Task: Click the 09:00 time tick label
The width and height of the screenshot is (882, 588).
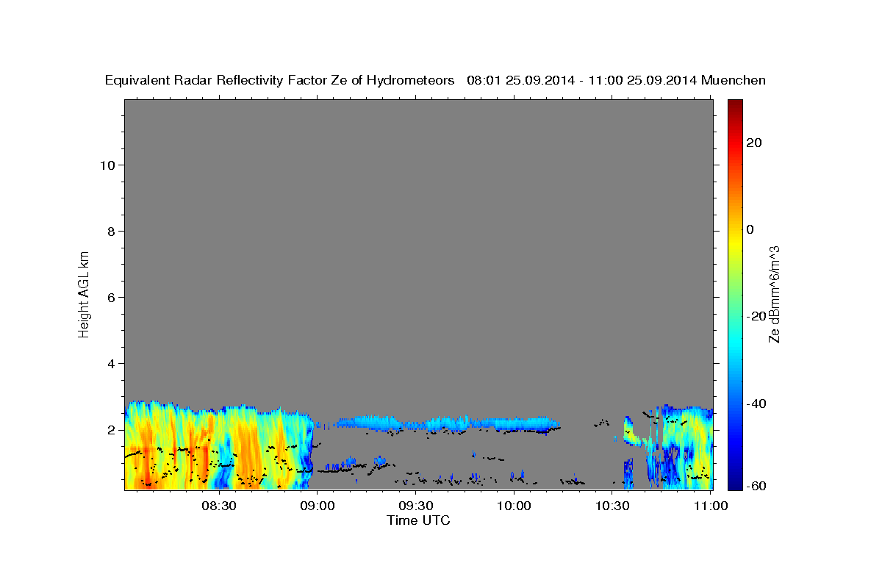Action: pos(318,506)
